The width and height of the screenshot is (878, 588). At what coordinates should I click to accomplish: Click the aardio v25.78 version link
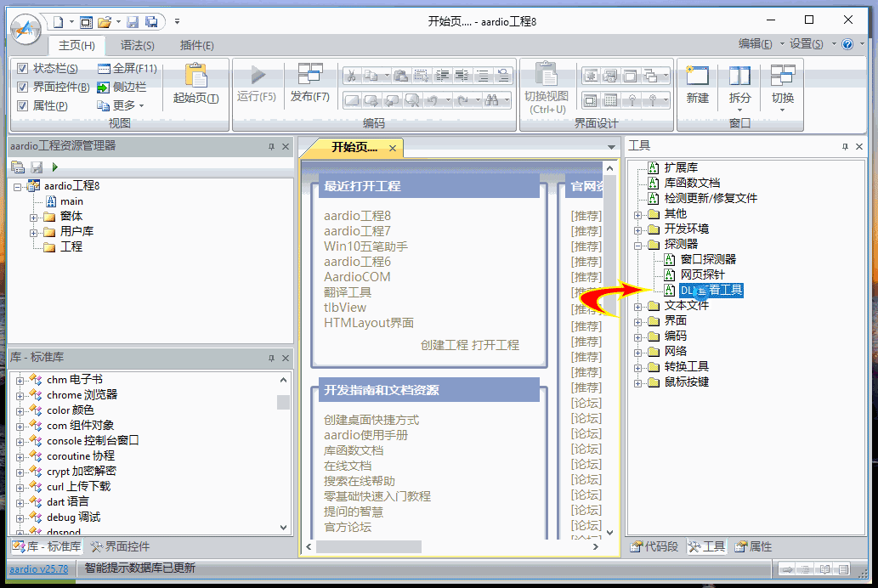click(39, 568)
